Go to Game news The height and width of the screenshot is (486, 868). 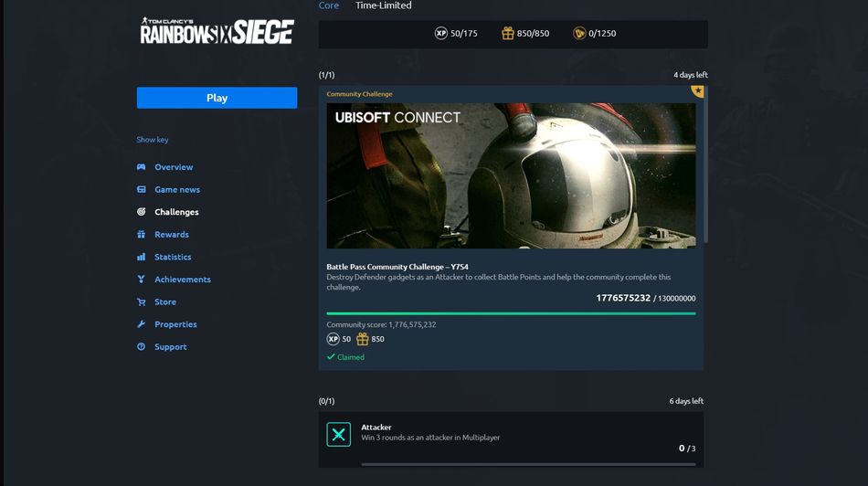point(177,189)
